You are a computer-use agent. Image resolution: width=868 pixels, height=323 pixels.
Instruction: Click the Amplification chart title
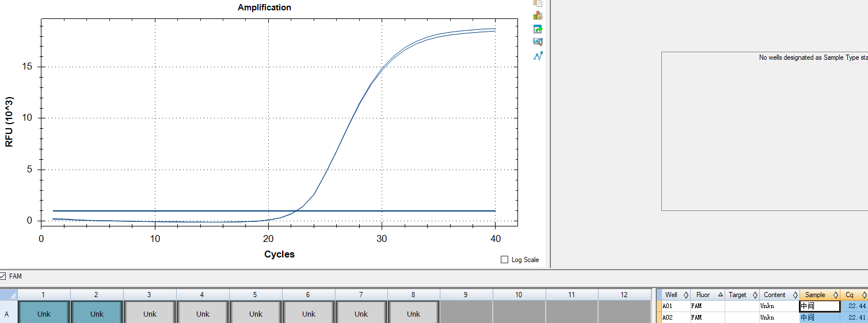264,7
